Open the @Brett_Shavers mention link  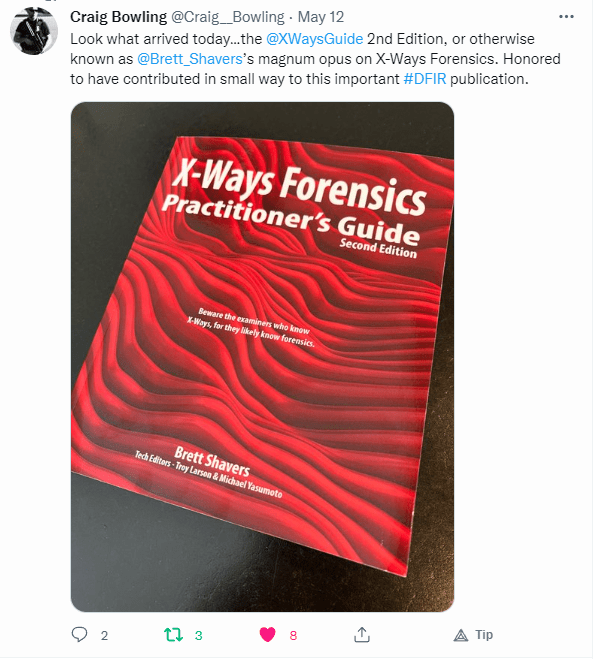pos(190,59)
